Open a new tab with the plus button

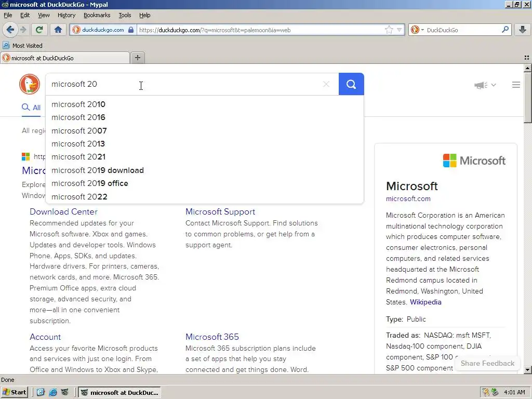[x=137, y=58]
